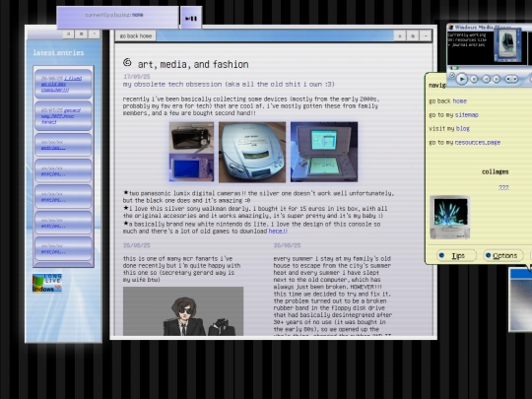The image size is (532, 399).
Task: Visit the 'blog' link
Action: [463, 128]
